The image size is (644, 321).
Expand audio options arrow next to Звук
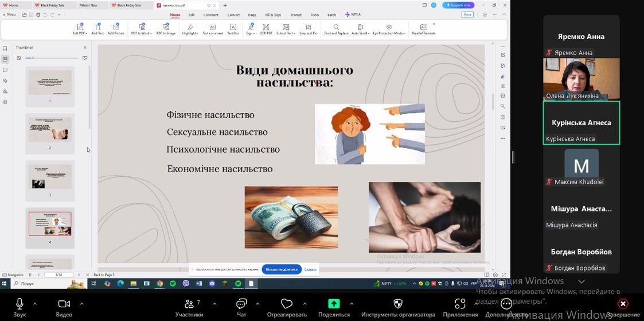point(35,304)
